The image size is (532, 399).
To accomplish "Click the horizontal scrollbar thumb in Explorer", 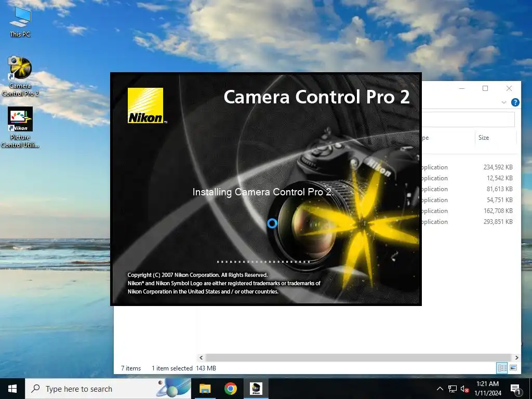I will point(358,357).
